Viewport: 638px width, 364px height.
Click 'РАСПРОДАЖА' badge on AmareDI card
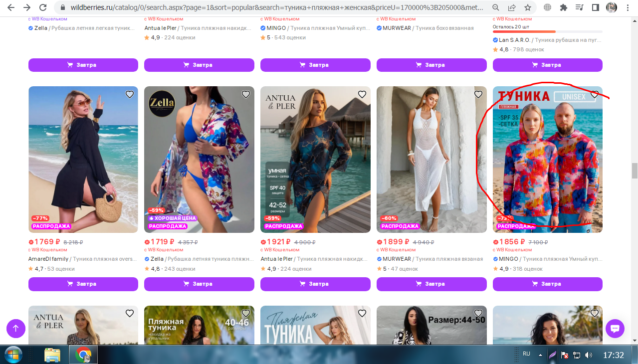click(x=51, y=226)
